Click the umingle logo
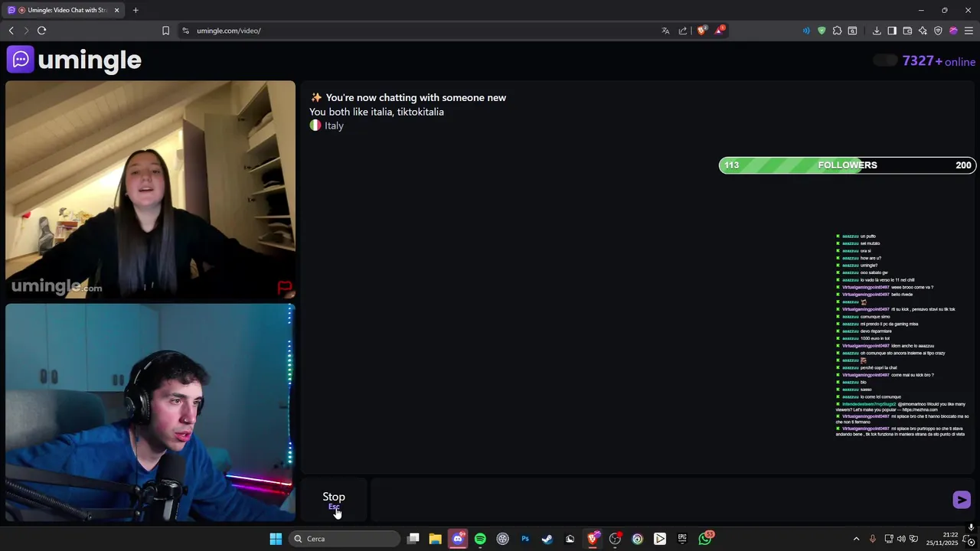Image resolution: width=980 pixels, height=551 pixels. [74, 60]
